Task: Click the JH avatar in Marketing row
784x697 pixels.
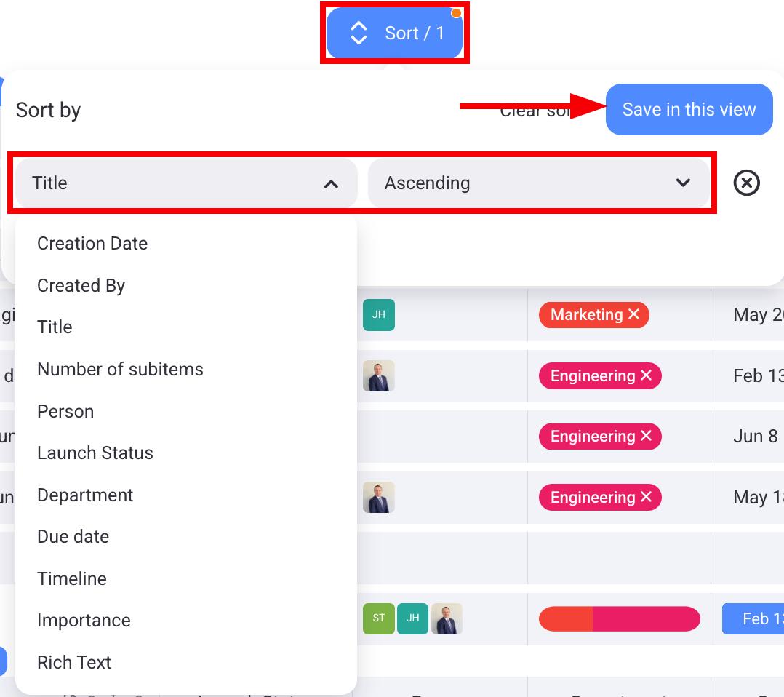Action: point(378,315)
